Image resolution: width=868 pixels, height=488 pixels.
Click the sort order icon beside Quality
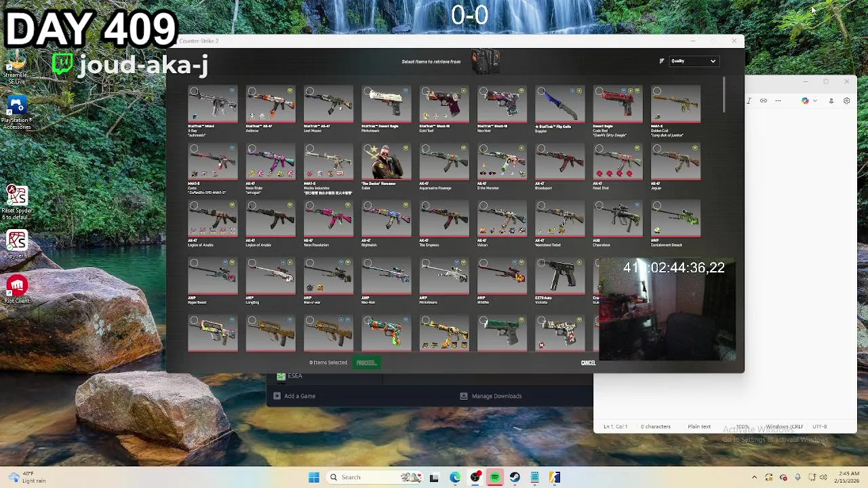click(662, 61)
